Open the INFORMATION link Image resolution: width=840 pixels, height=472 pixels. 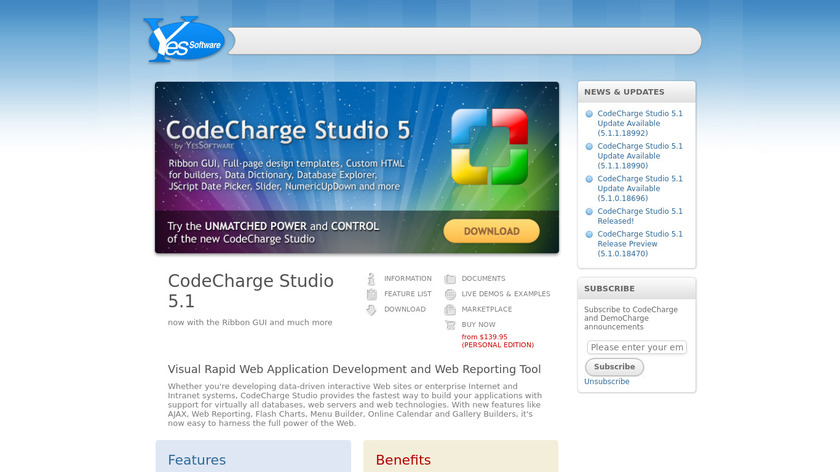point(408,279)
